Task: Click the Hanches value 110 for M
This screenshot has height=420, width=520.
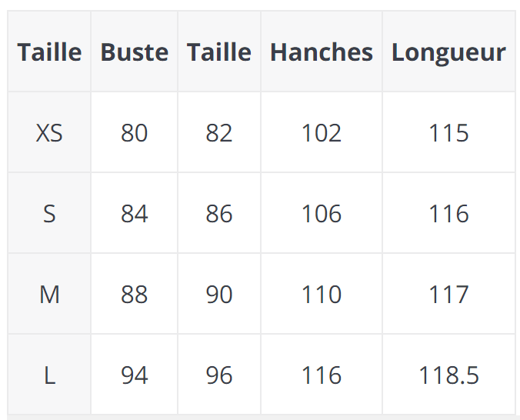Action: pos(321,294)
